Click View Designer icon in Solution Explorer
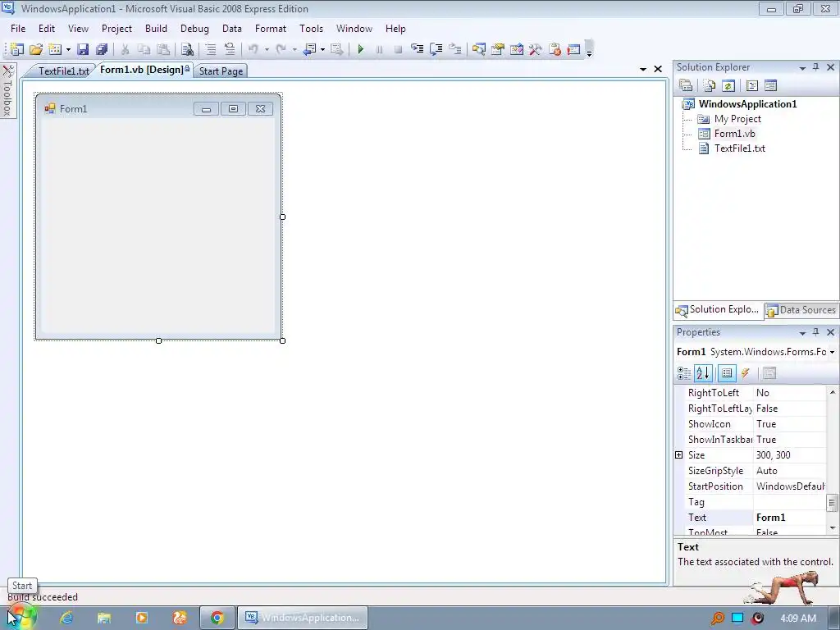Viewport: 840px width, 630px height. click(x=771, y=85)
